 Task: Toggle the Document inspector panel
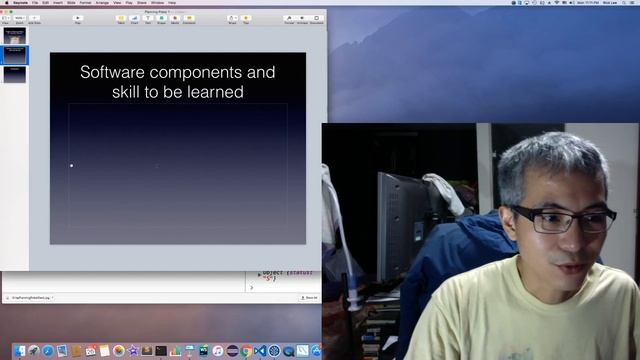coord(316,19)
